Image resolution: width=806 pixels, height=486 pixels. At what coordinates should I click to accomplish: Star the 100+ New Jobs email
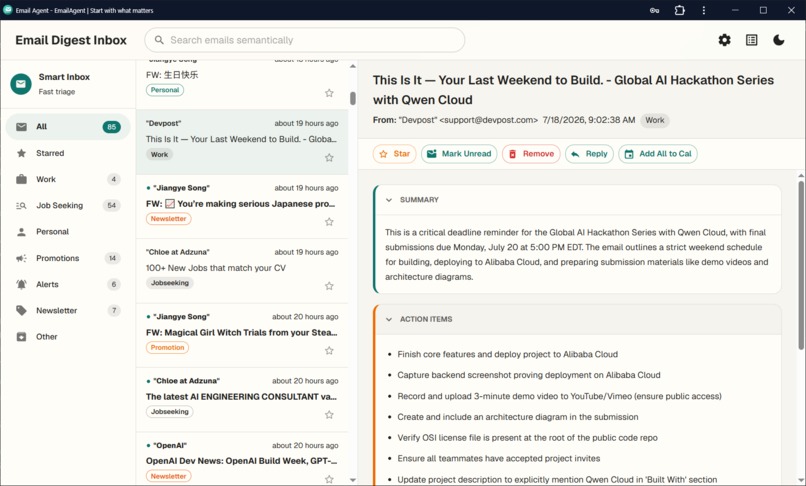pos(329,286)
